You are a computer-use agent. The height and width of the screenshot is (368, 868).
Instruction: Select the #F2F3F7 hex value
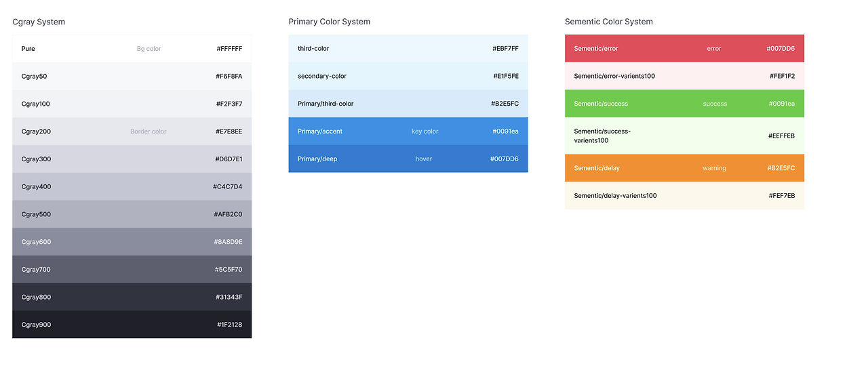coord(229,104)
